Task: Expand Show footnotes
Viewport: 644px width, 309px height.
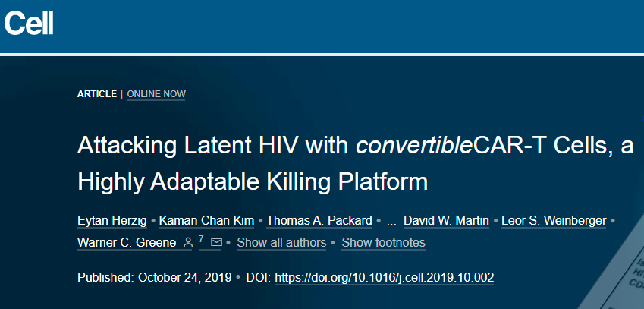Action: (x=384, y=242)
